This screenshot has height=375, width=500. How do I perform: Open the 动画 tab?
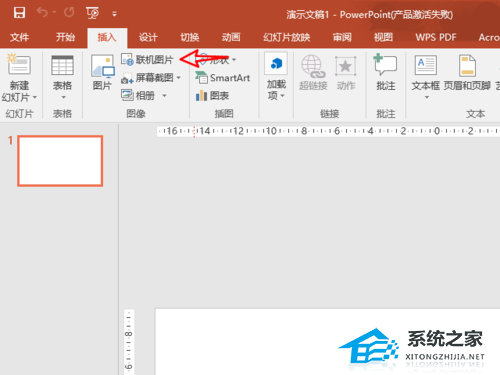(x=231, y=37)
